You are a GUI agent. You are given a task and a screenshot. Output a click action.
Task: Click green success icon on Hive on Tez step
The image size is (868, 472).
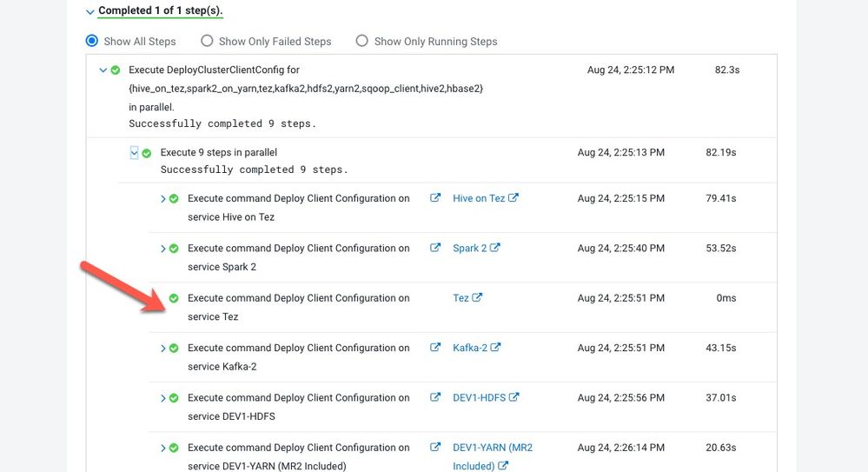click(x=174, y=199)
